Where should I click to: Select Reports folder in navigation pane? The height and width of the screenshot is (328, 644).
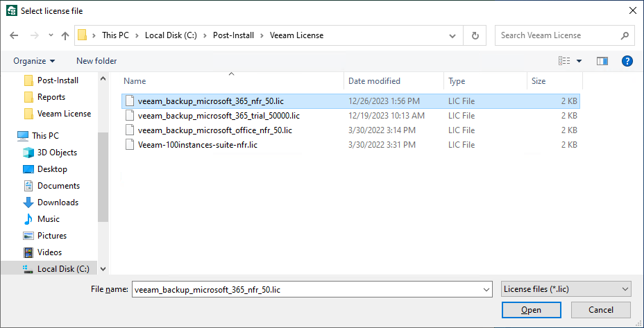pos(44,97)
